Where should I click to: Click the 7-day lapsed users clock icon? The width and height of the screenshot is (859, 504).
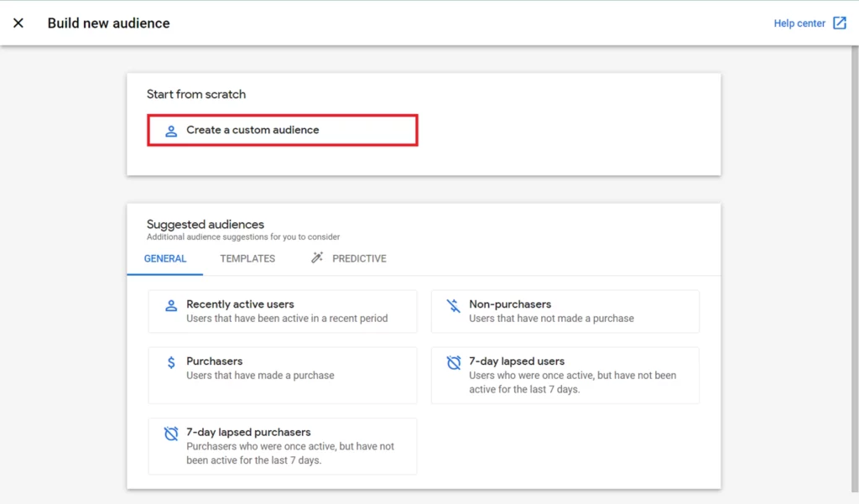pyautogui.click(x=454, y=362)
